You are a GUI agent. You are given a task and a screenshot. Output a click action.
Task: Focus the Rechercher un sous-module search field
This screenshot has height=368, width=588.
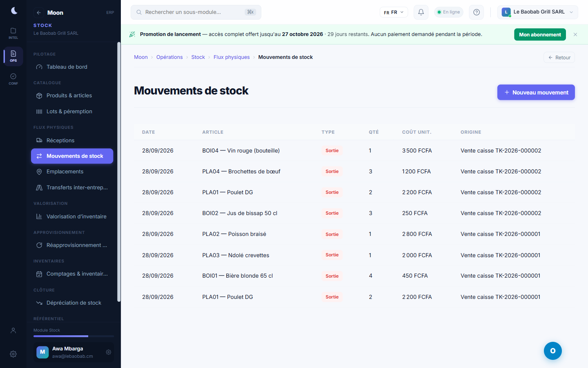(x=196, y=12)
